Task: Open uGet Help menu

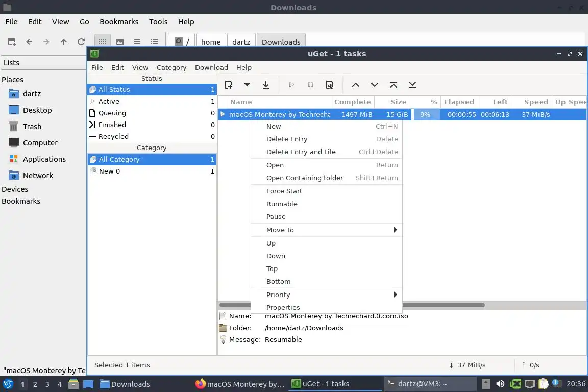Action: (244, 67)
